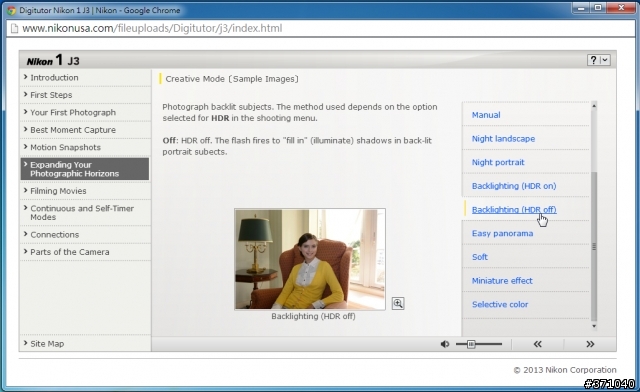Mute audio with the speaker icon
This screenshot has width=640, height=392.
pyautogui.click(x=444, y=344)
